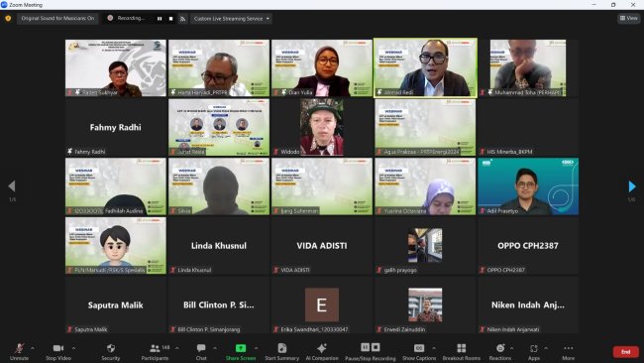Open the Participants panel
644x363 pixels.
click(x=155, y=352)
